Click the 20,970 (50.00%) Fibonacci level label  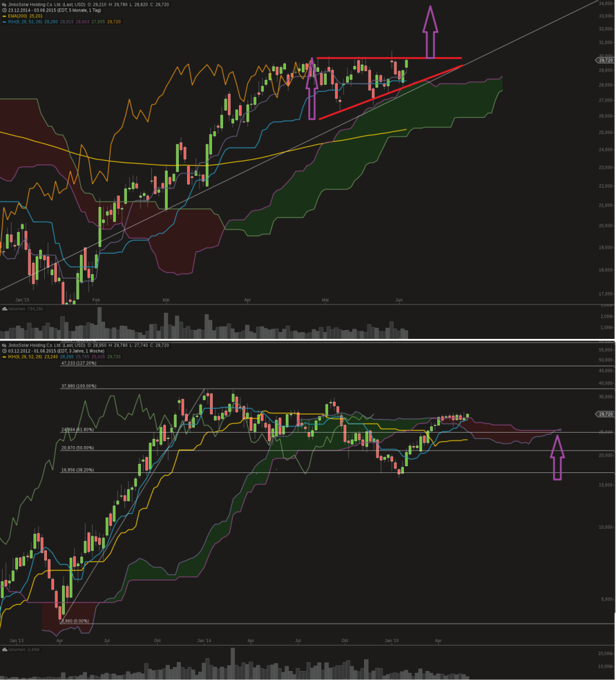click(78, 448)
